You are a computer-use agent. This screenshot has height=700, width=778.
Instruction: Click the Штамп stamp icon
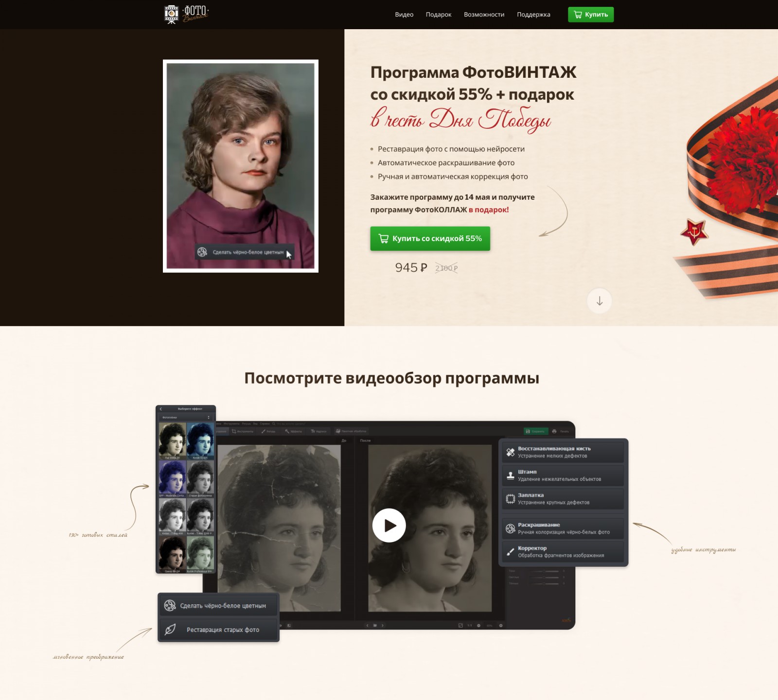tap(510, 475)
